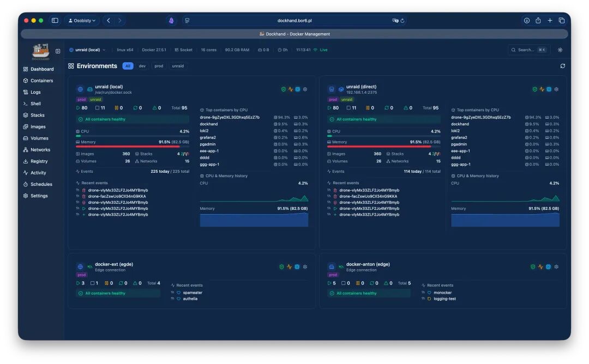
Task: Click 'All containers healthy' on docker-ext card
Action: [x=118, y=294]
